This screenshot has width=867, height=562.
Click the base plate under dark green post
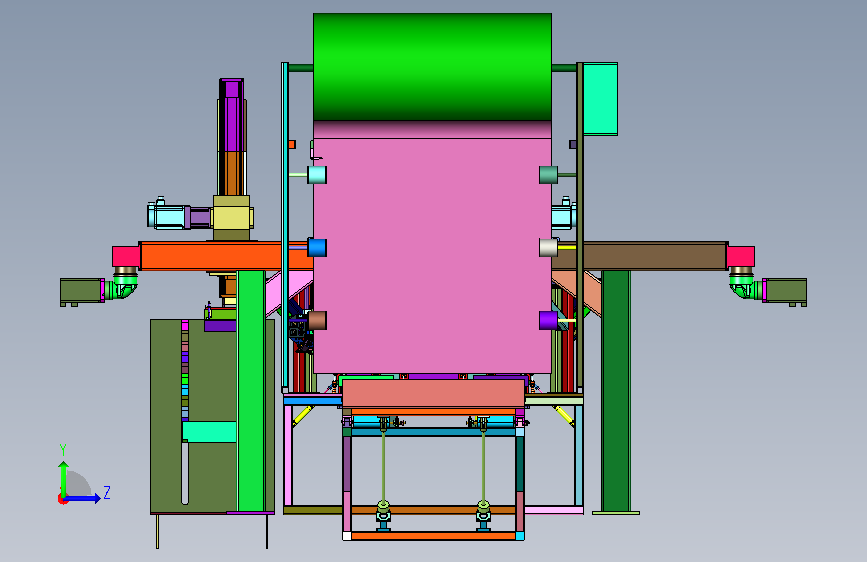pos(616,513)
